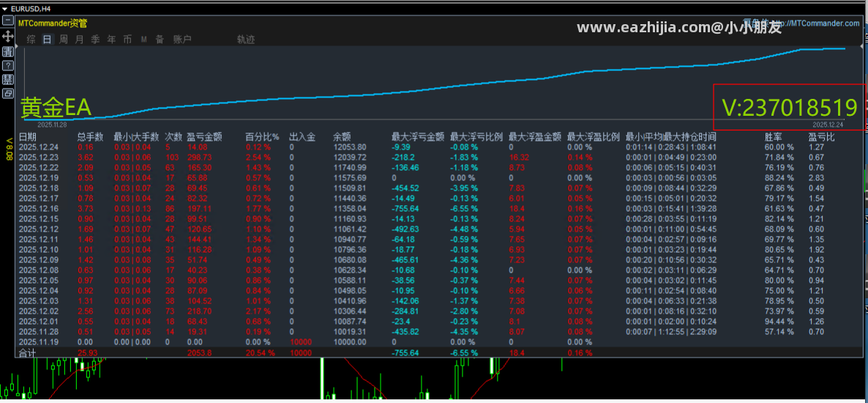Click floating profit 16.32
868x403 pixels.
(x=519, y=158)
